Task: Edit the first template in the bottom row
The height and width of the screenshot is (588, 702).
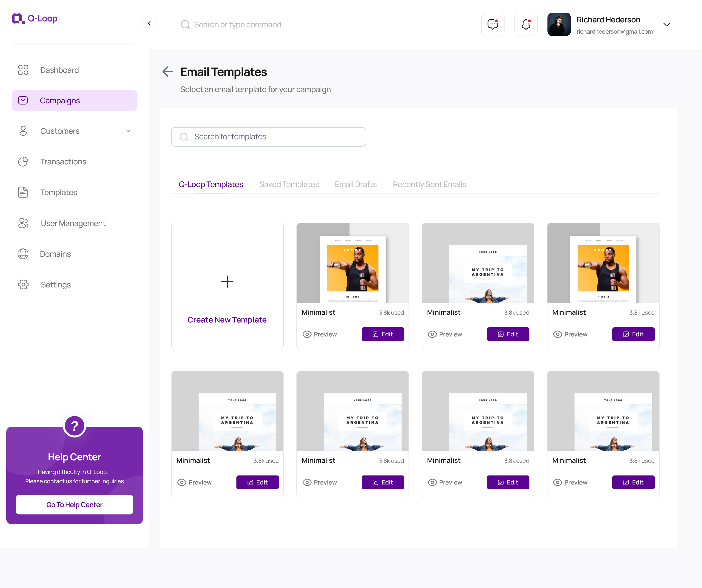Action: (x=257, y=482)
